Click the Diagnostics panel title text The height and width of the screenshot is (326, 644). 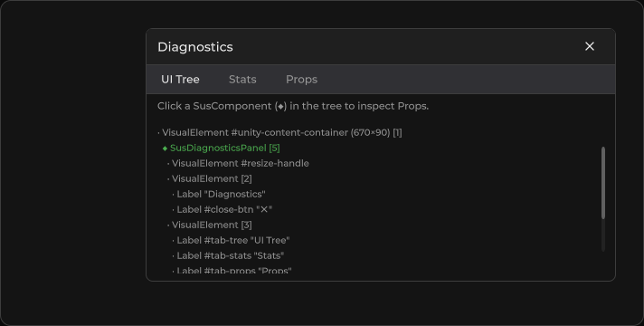coord(195,47)
